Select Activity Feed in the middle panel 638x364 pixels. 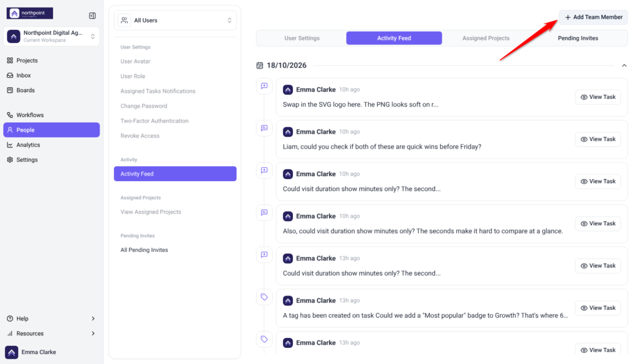[175, 174]
